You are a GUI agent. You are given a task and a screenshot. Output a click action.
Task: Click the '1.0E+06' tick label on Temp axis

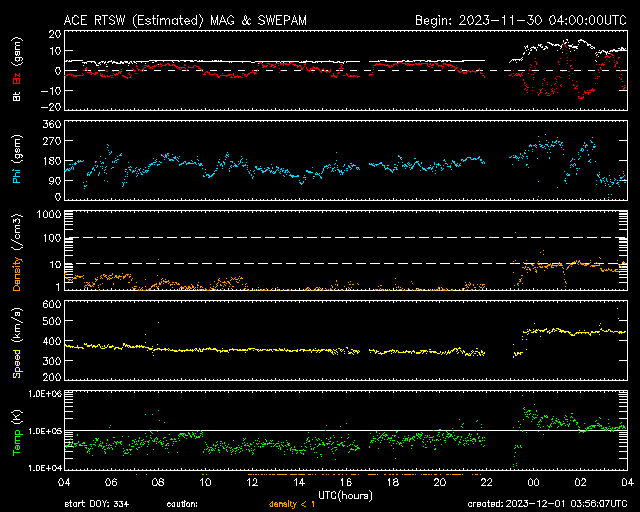point(45,394)
